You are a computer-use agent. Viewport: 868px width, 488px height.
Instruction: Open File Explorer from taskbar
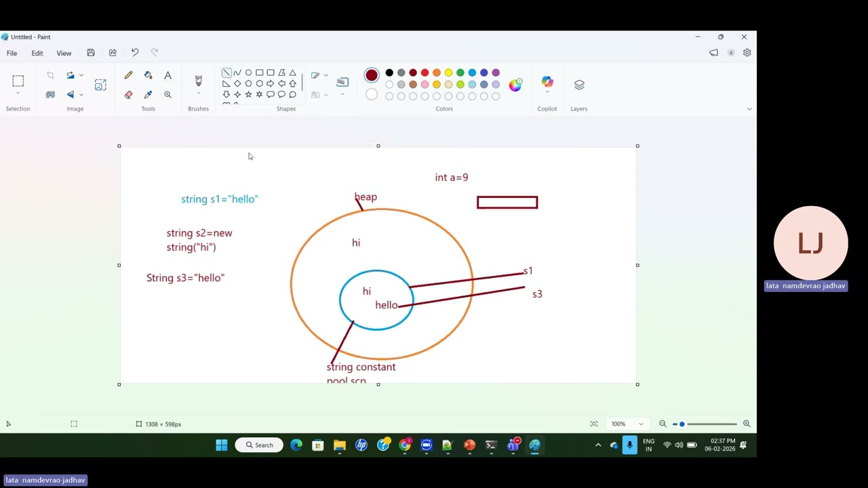340,445
